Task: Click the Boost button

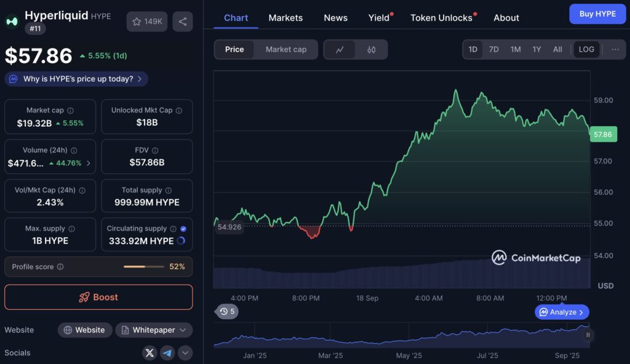Action: coord(98,297)
